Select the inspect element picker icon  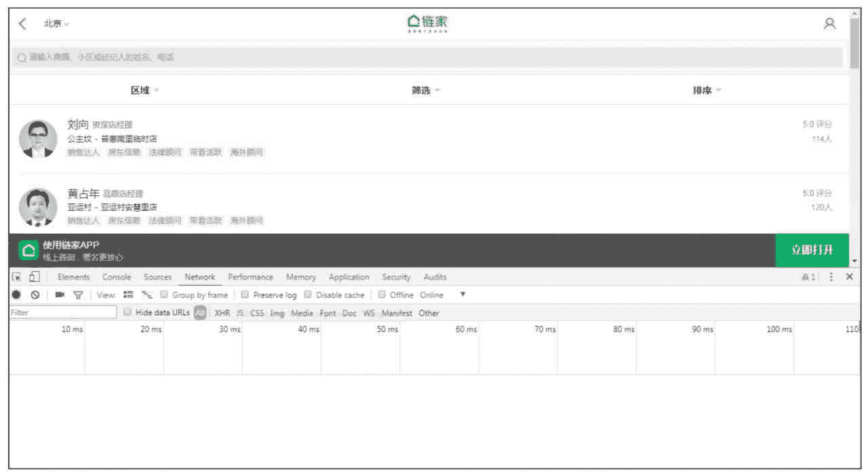(x=17, y=276)
